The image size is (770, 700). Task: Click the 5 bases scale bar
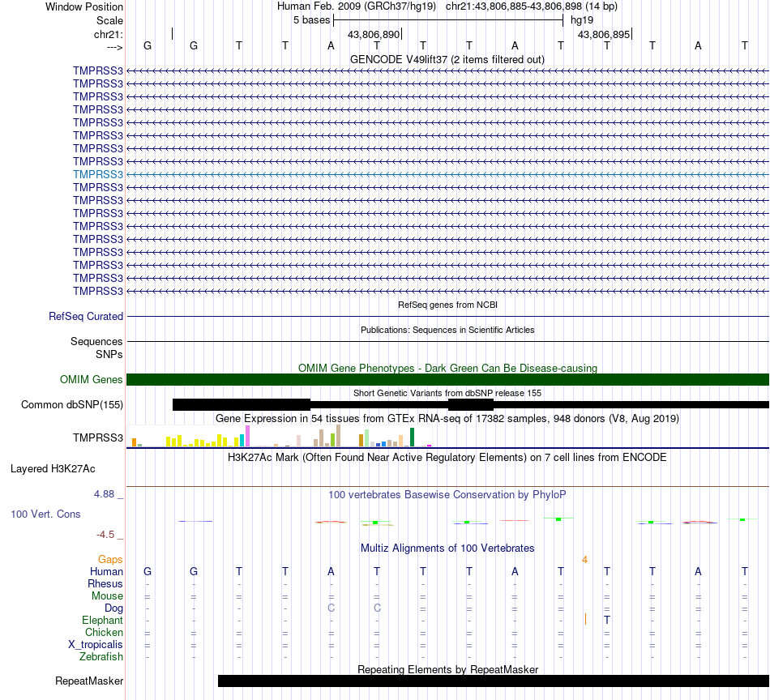pos(448,20)
